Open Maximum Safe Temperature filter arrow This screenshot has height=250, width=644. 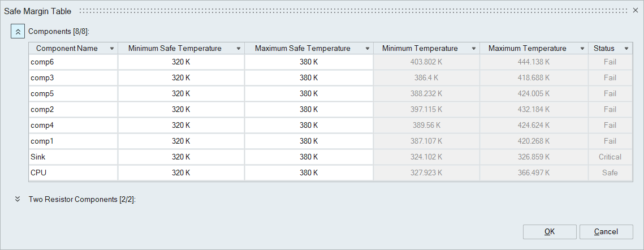click(x=368, y=49)
